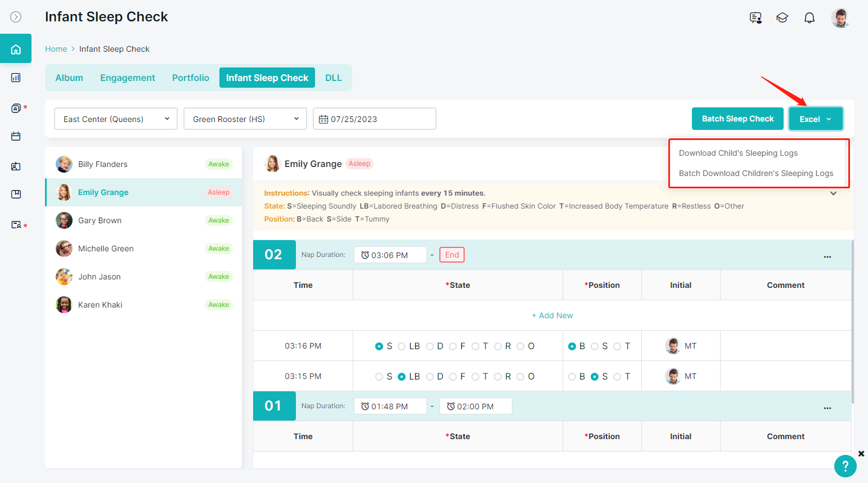Open the user profile avatar in the header
The width and height of the screenshot is (868, 483).
(840, 18)
